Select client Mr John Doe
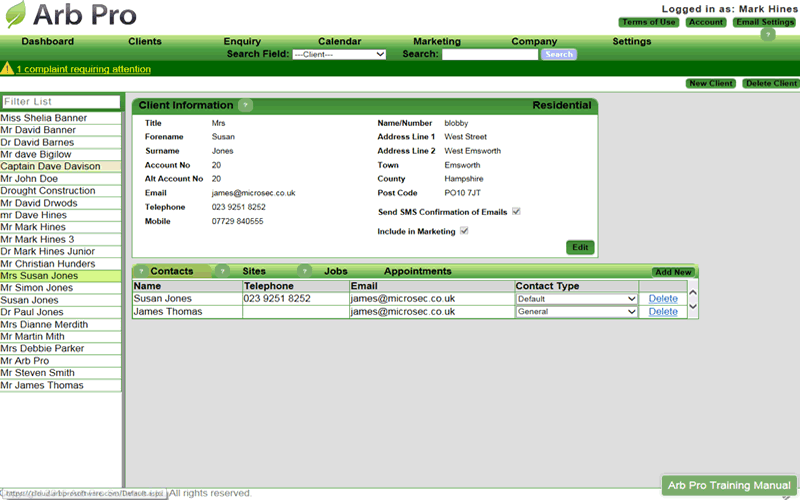The image size is (800, 500). tap(60, 179)
